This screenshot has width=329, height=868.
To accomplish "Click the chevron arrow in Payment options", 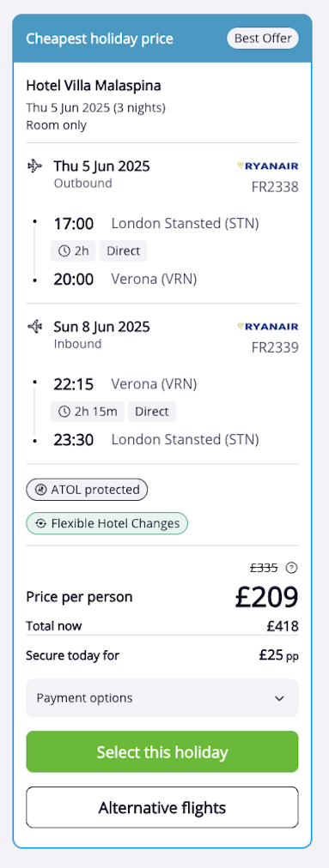I will (x=280, y=698).
